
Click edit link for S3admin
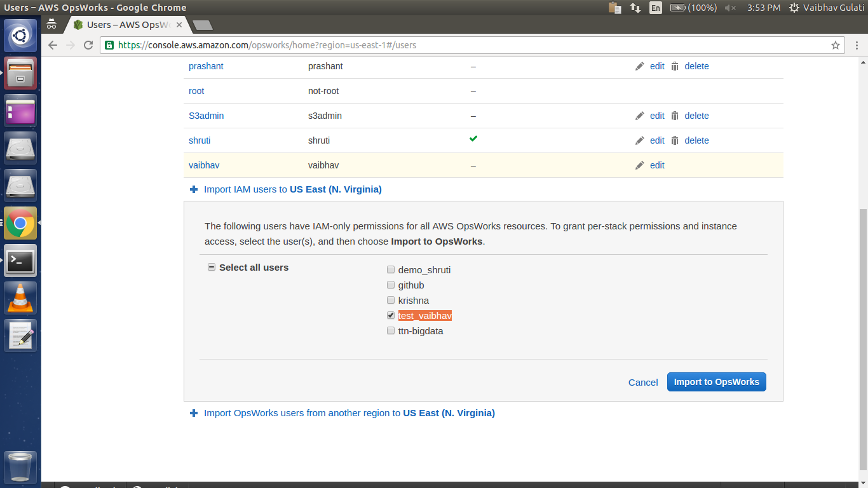[x=657, y=116]
